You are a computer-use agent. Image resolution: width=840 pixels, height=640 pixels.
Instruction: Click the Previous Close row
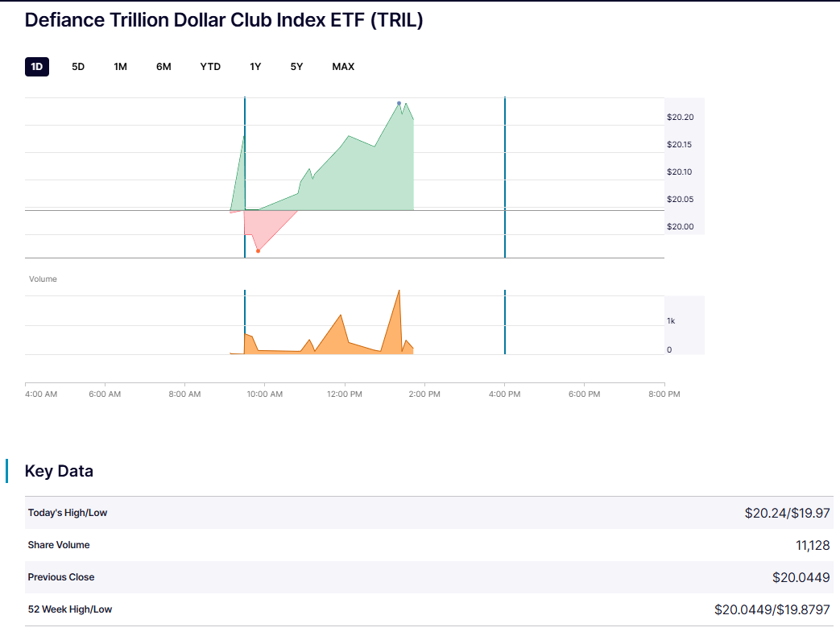(428, 577)
